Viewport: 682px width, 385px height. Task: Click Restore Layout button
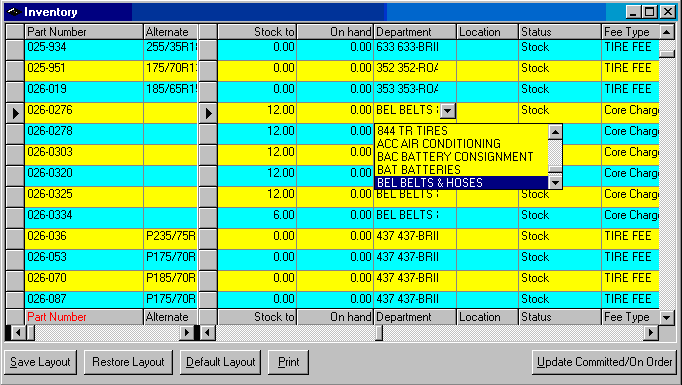128,362
